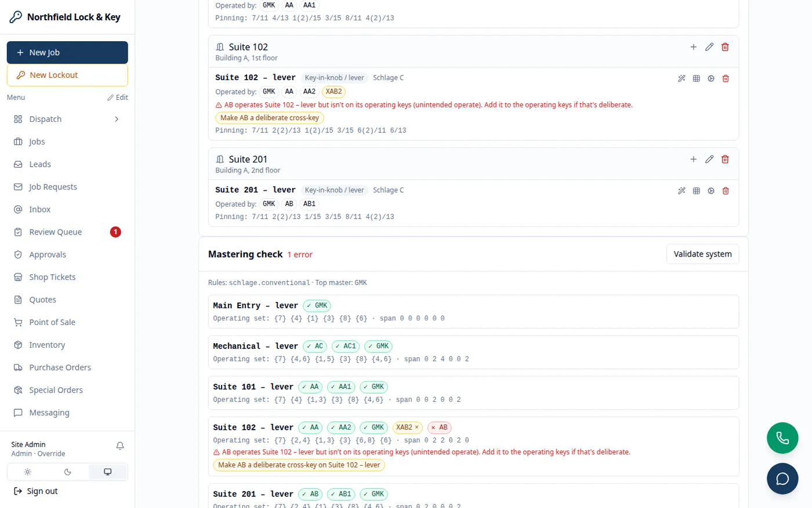The image size is (812, 508).
Task: Edit the sidebar Menu
Action: (118, 98)
